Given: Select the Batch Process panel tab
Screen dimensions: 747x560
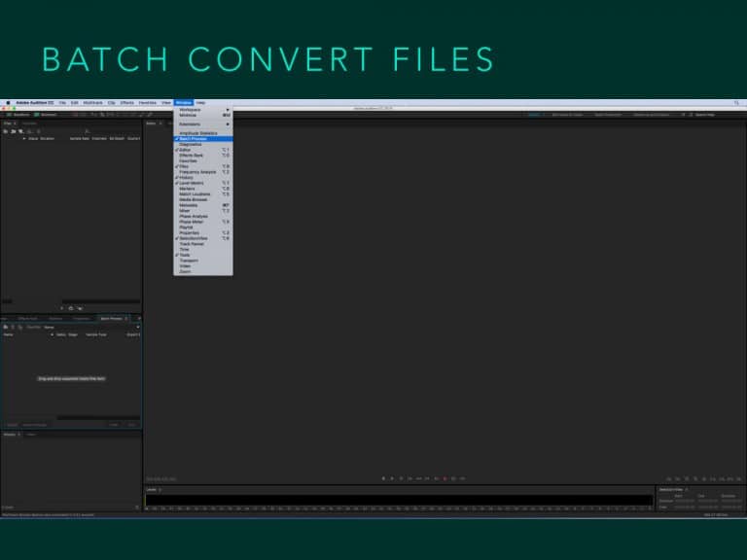Looking at the screenshot, I should [112, 318].
